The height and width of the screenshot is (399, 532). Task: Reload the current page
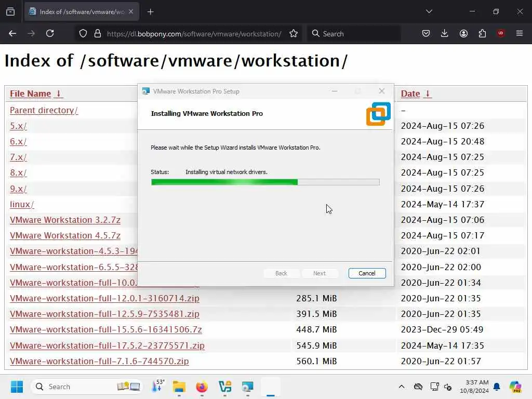tap(50, 33)
